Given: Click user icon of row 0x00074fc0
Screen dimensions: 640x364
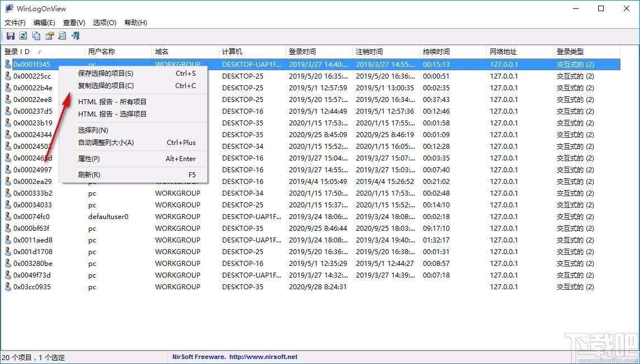Looking at the screenshot, I should pyautogui.click(x=8, y=217).
